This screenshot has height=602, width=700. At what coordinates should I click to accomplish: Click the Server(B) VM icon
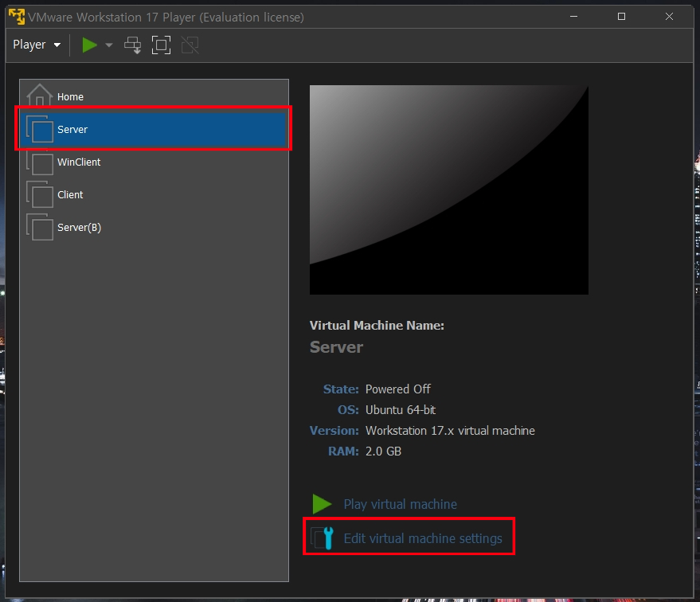pyautogui.click(x=40, y=227)
